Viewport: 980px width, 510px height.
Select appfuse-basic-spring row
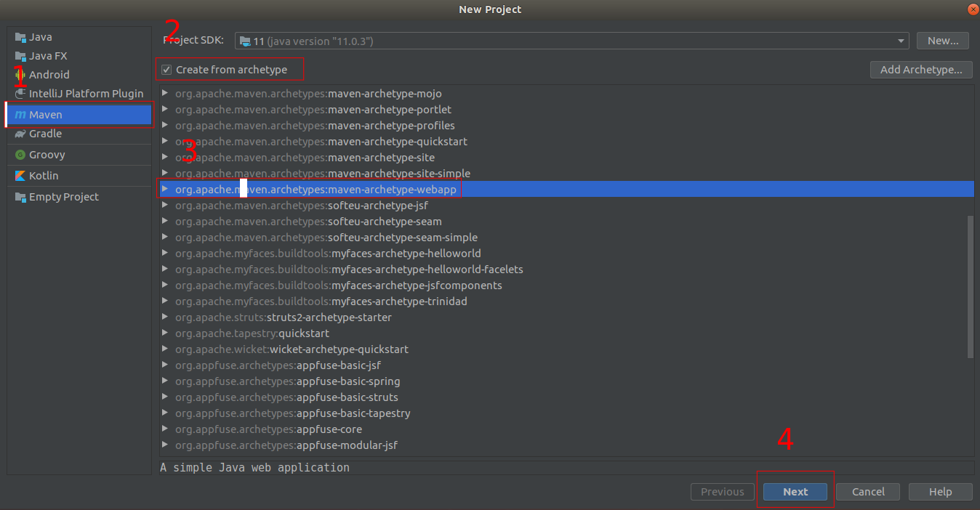(x=567, y=381)
